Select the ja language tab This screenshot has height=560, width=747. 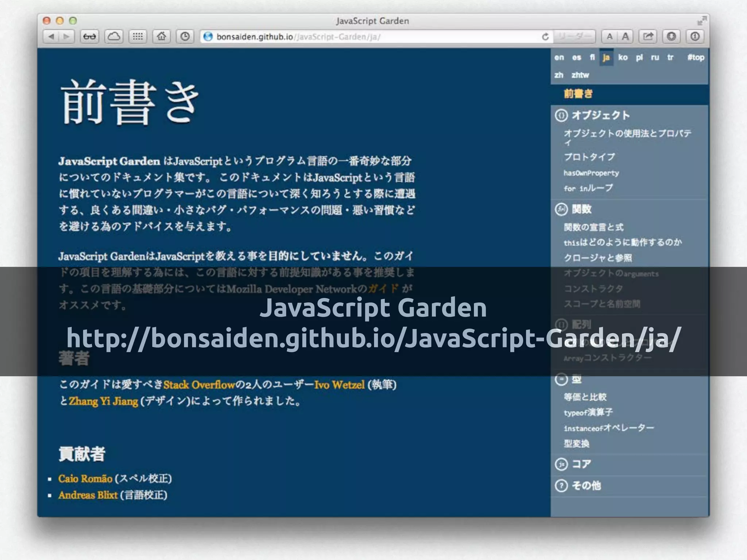[606, 58]
